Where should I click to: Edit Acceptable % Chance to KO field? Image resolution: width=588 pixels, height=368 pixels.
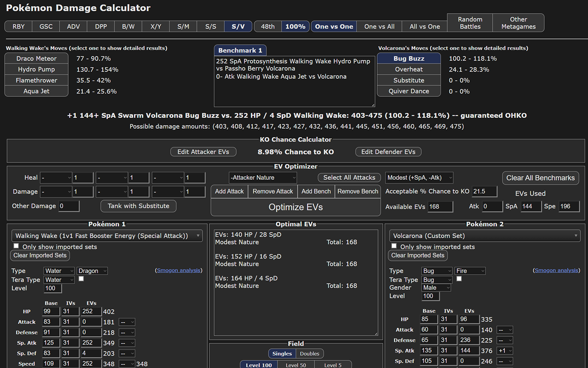point(484,191)
